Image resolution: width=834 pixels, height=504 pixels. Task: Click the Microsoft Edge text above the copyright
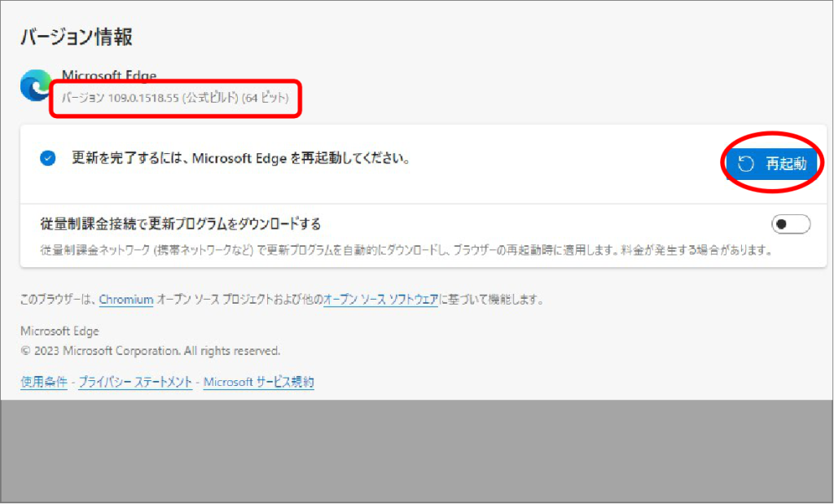[59, 331]
